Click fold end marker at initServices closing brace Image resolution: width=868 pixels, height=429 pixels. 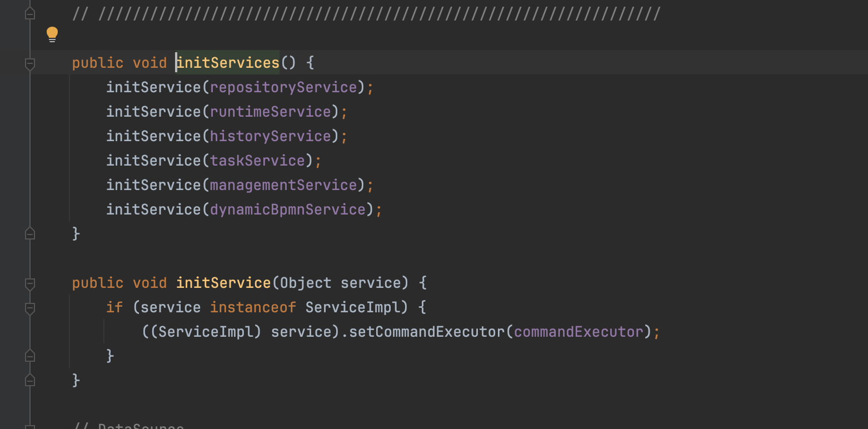[30, 234]
